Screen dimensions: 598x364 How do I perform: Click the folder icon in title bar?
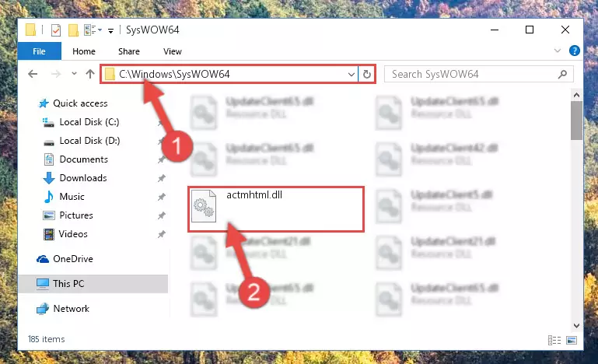pyautogui.click(x=30, y=30)
